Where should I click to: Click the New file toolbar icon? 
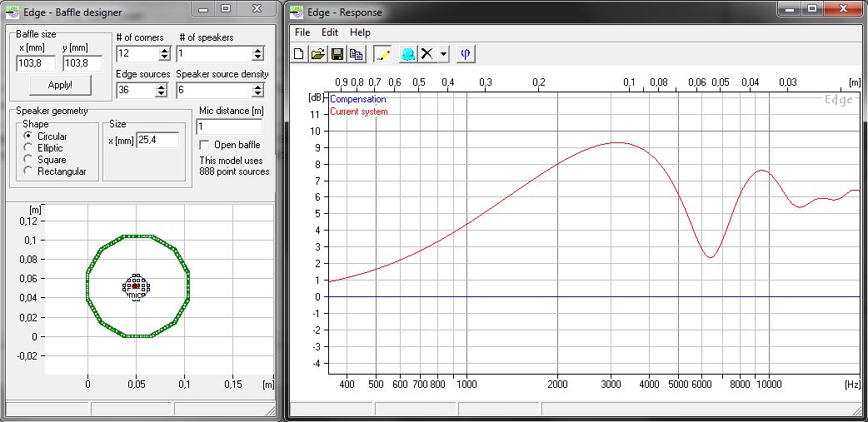click(300, 54)
